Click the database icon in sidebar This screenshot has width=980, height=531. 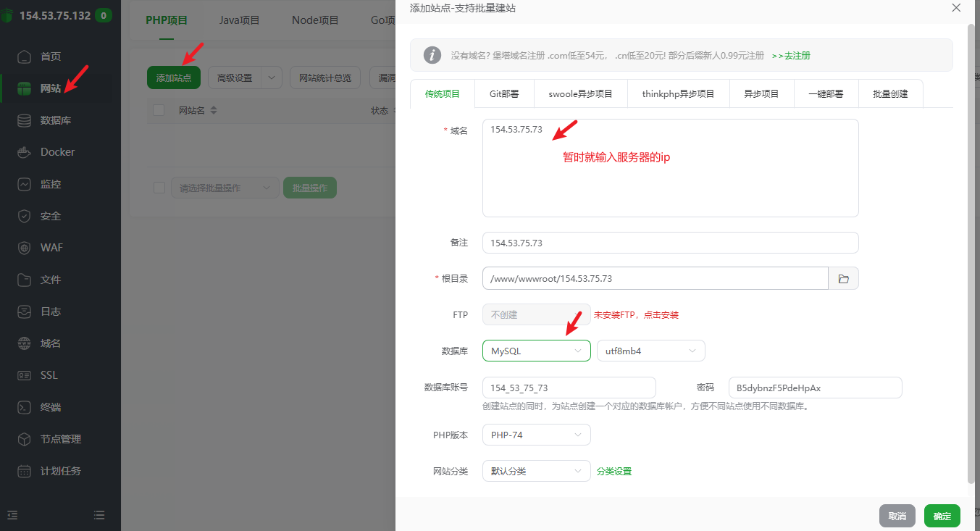25,120
